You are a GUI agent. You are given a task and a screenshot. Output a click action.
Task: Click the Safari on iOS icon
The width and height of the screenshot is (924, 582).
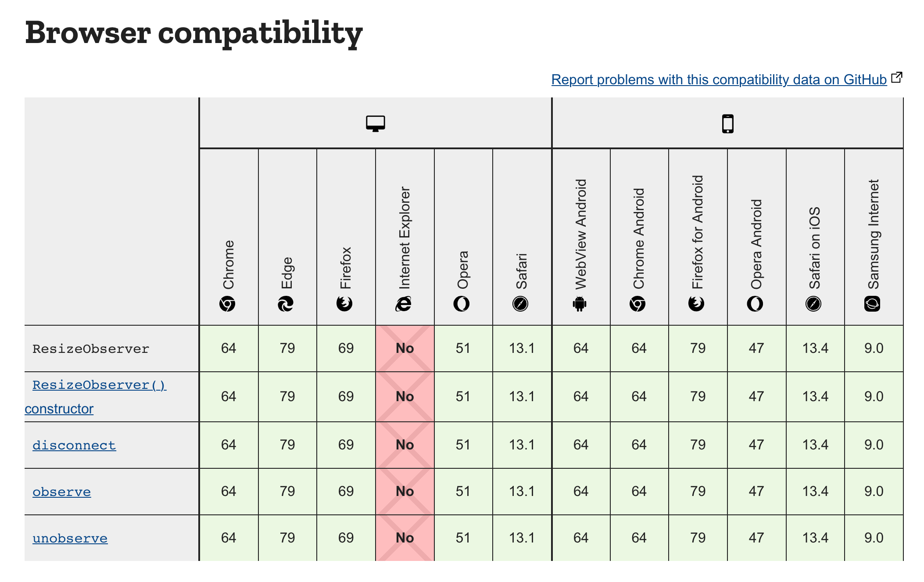tap(813, 304)
